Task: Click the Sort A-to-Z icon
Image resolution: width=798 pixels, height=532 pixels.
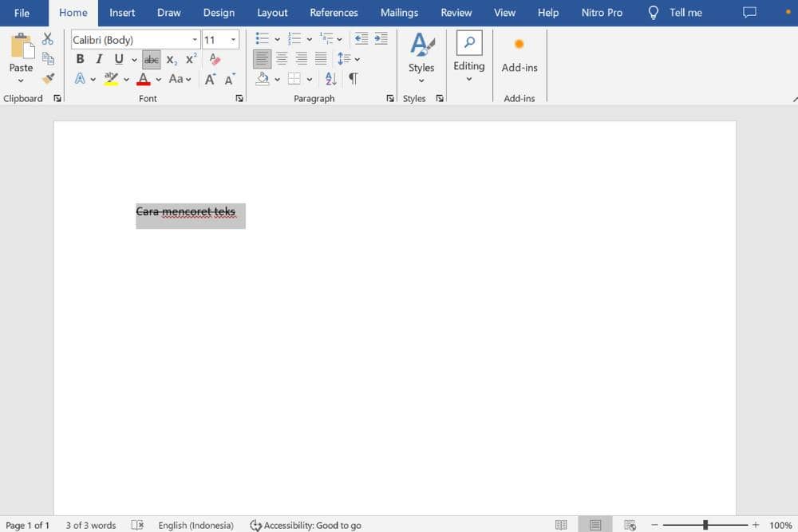Action: (331, 79)
